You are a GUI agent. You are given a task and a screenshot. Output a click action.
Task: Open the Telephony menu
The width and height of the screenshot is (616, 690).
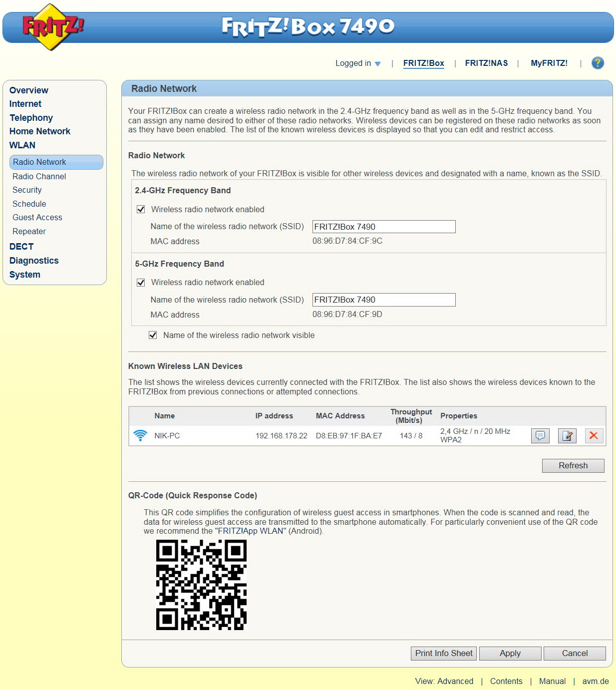pyautogui.click(x=31, y=118)
